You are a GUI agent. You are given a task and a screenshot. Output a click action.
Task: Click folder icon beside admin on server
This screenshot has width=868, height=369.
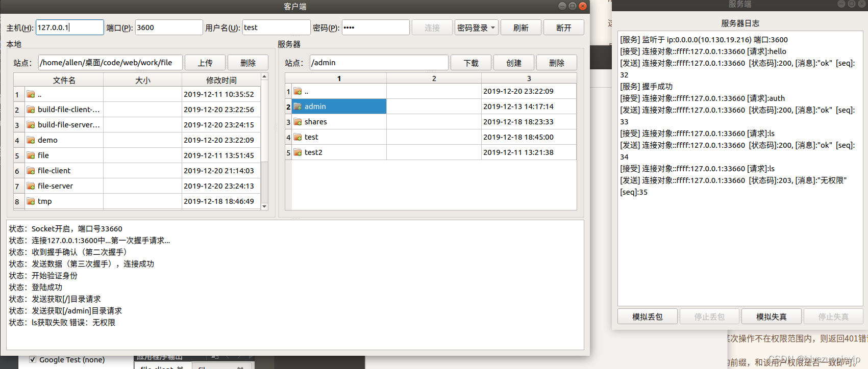pos(298,107)
